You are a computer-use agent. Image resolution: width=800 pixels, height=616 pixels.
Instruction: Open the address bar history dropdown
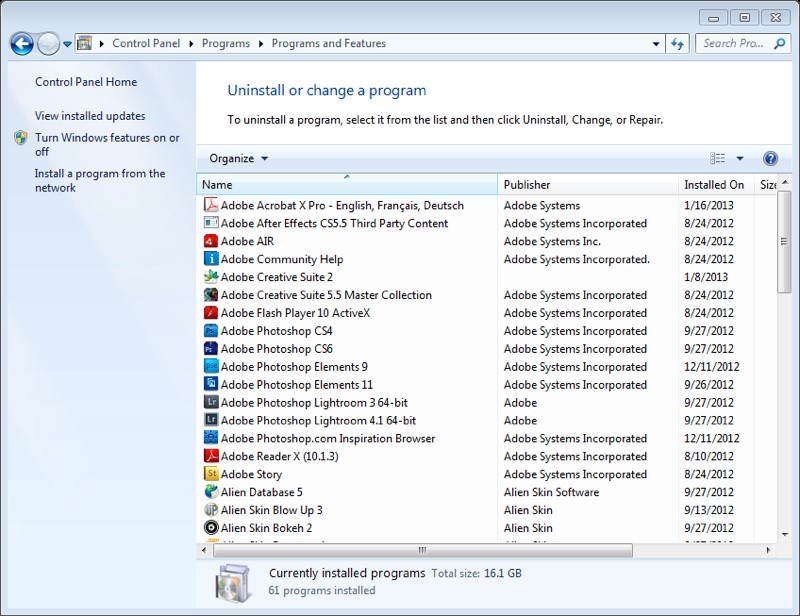pyautogui.click(x=656, y=44)
